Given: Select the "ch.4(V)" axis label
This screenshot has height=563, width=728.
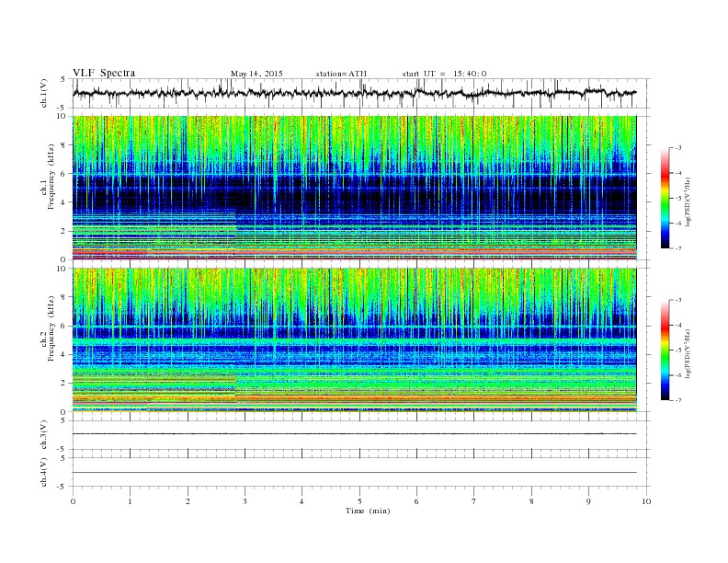Looking at the screenshot, I should pos(44,472).
